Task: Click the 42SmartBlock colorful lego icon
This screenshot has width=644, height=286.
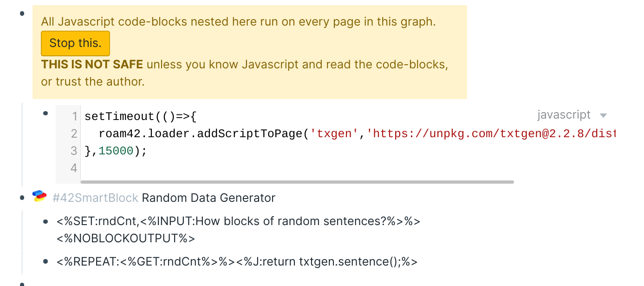Action: pos(39,197)
